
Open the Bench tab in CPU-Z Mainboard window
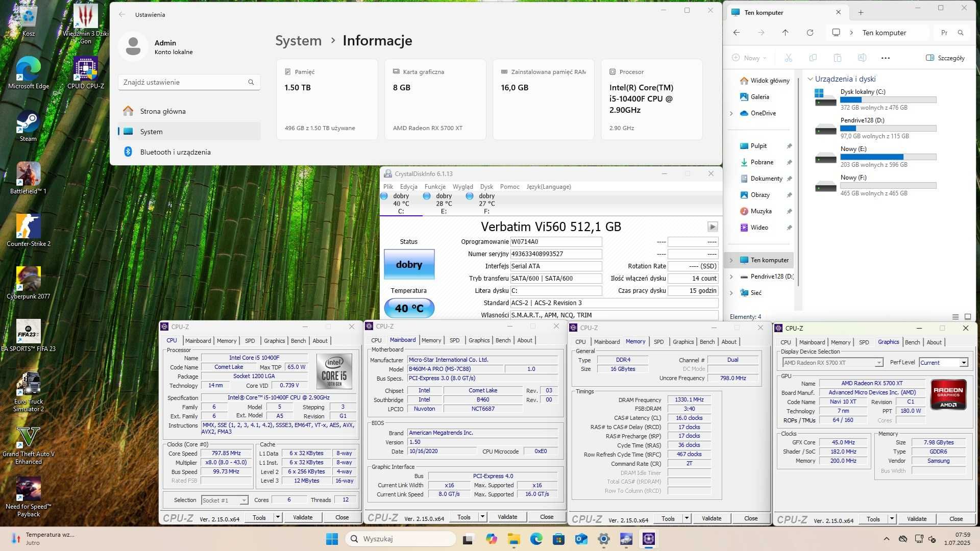click(x=503, y=340)
